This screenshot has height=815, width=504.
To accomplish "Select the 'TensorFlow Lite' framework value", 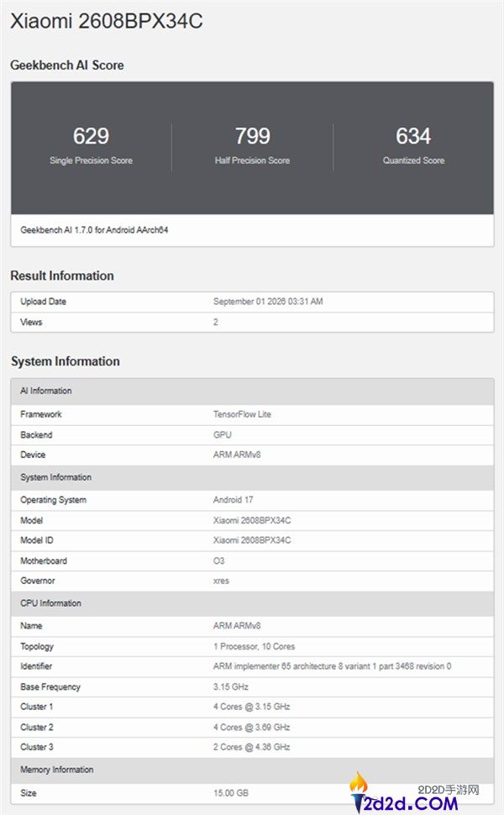I will [x=242, y=414].
